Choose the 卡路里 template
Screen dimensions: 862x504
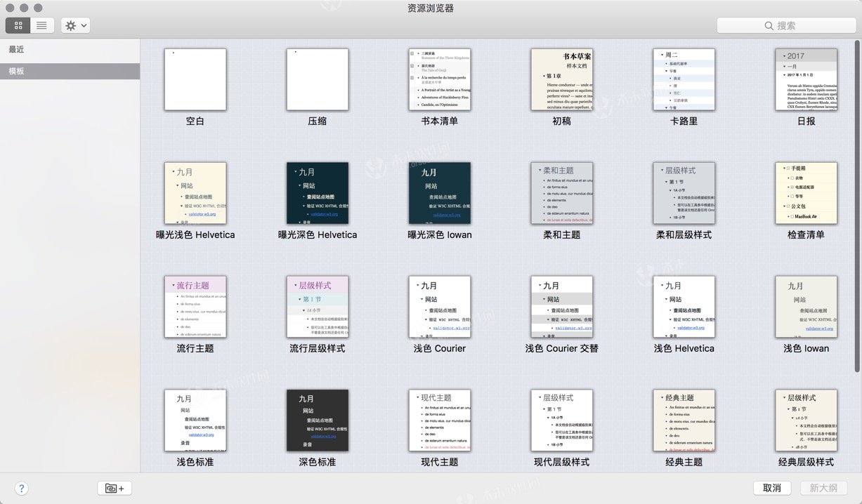pos(684,79)
